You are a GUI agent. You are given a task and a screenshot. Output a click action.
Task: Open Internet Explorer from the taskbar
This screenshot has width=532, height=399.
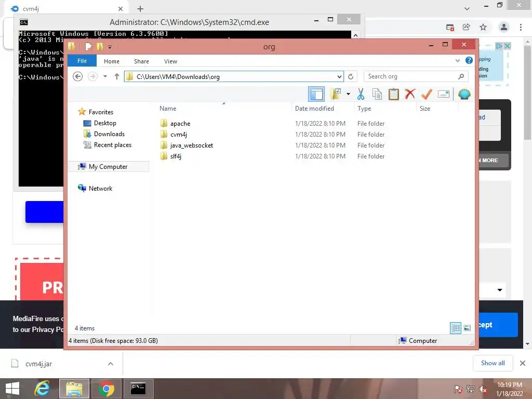[42, 389]
